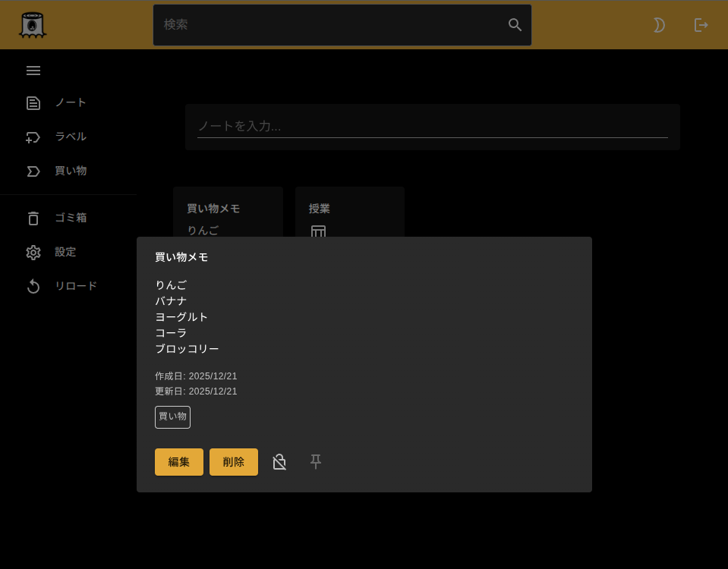Open the 設定 sidebar menu item

tap(68, 252)
